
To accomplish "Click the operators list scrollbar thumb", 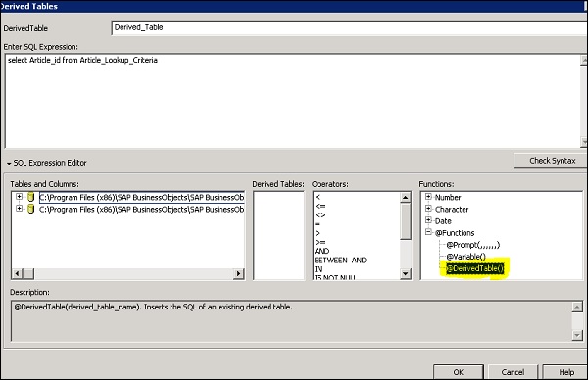I will click(x=405, y=220).
